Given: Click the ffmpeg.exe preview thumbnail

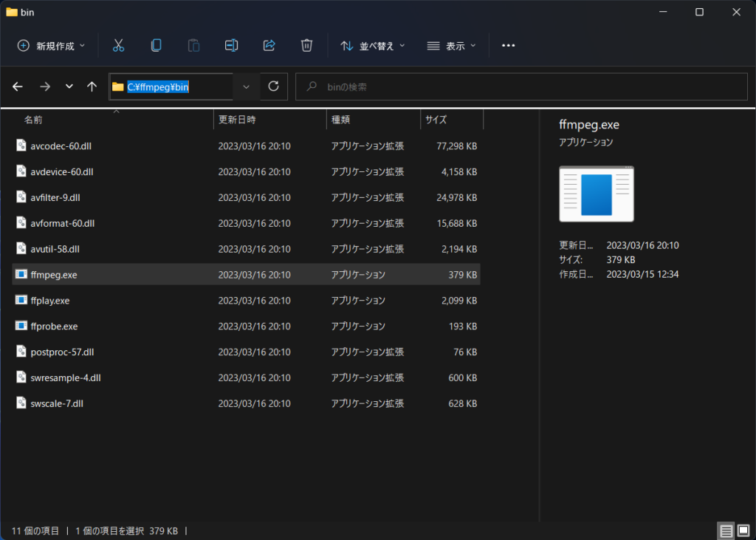Looking at the screenshot, I should 597,194.
